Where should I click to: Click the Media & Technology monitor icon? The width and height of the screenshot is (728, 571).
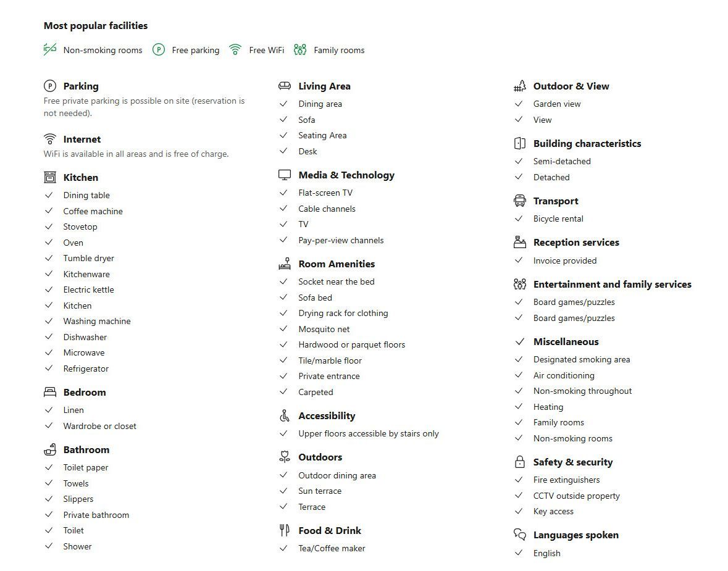click(x=285, y=175)
